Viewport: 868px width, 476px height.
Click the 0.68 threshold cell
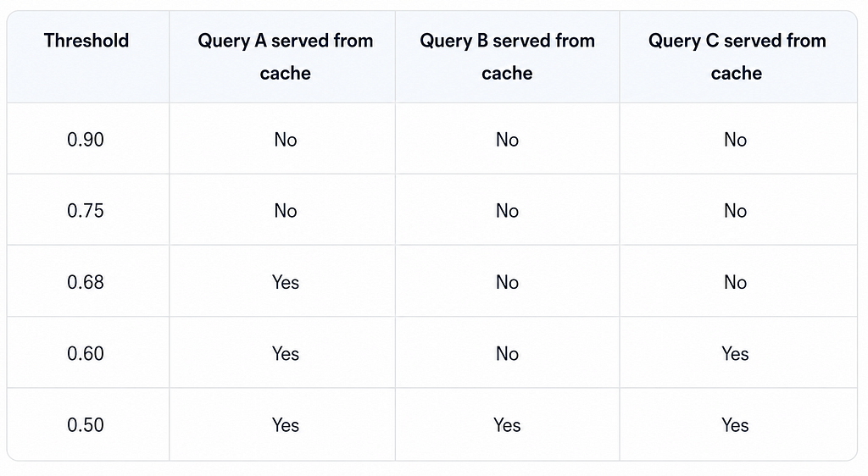[x=86, y=282]
